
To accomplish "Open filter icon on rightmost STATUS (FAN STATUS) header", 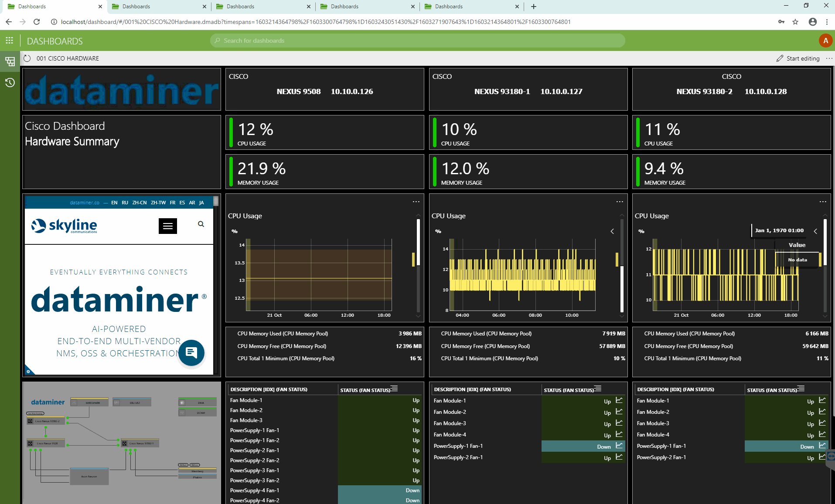I will pos(801,388).
